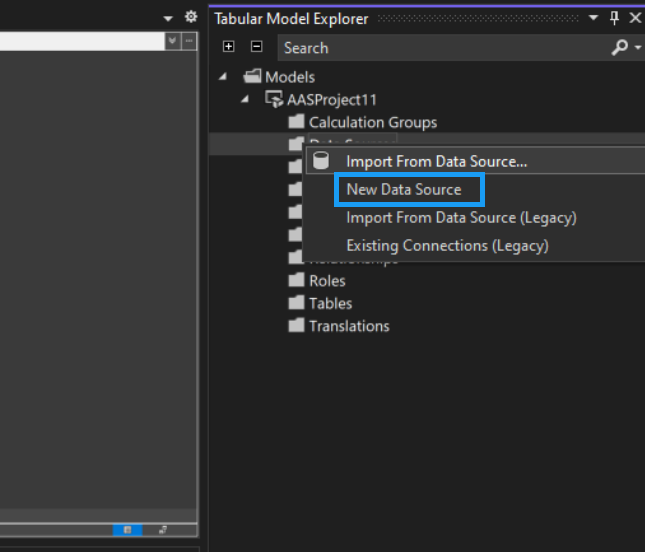Expand all nodes in Tabular Model Explorer

pos(228,47)
